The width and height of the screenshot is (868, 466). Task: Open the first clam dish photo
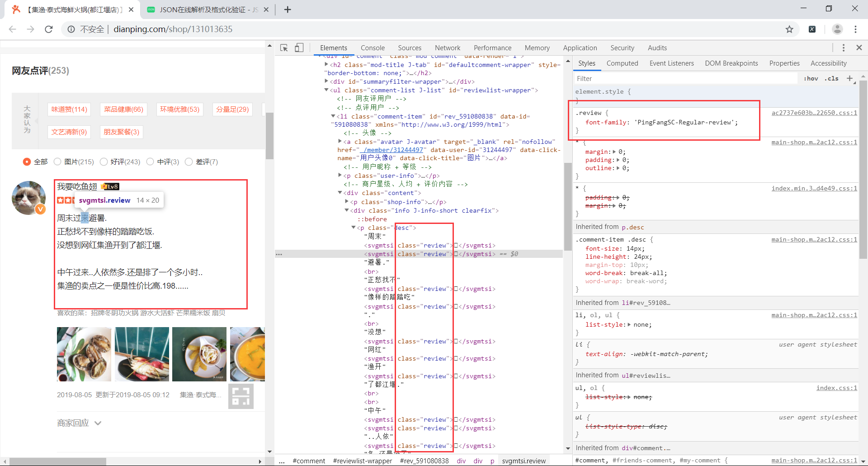tap(84, 354)
